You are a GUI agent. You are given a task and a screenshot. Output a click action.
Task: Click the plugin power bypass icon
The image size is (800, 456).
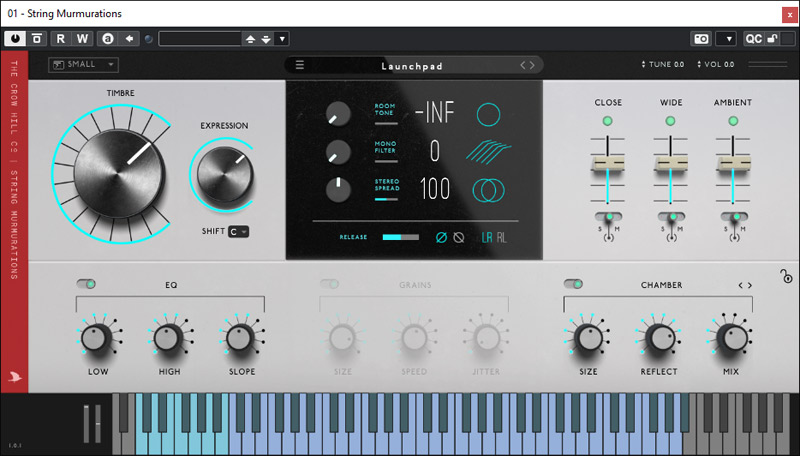click(x=15, y=39)
